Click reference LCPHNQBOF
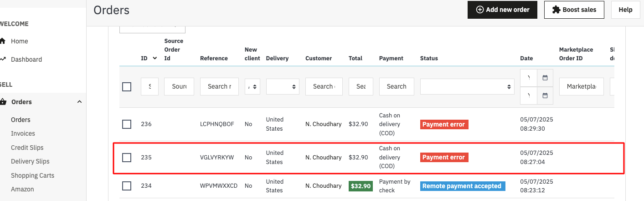 click(x=217, y=124)
